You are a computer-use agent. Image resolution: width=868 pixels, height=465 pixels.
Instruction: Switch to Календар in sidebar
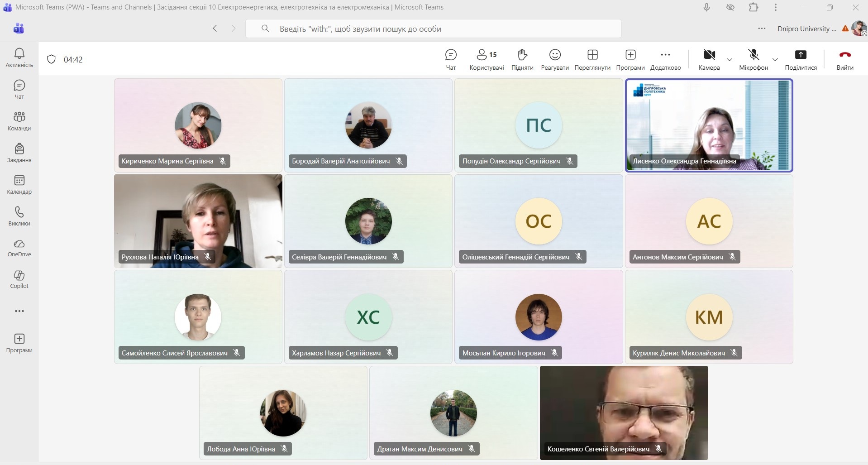pyautogui.click(x=19, y=185)
